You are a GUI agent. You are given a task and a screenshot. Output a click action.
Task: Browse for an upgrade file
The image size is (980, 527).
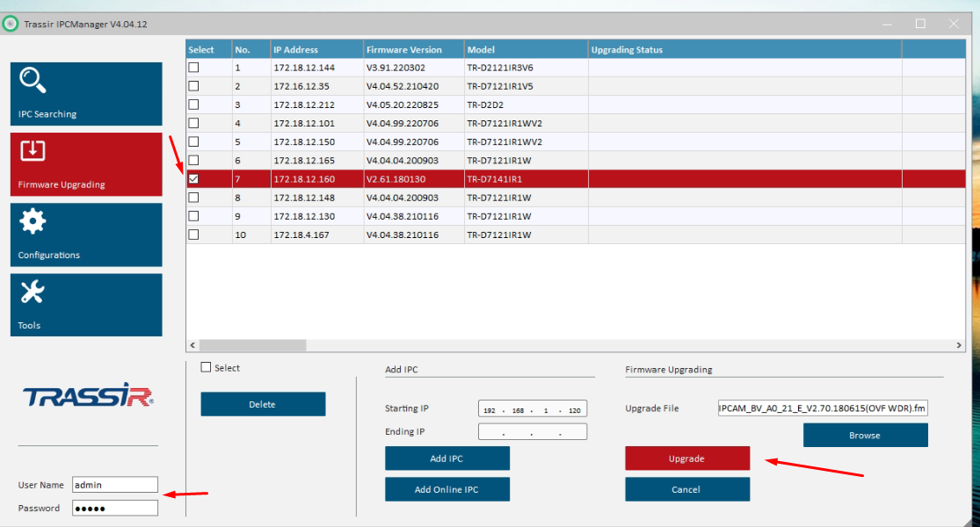coord(866,435)
